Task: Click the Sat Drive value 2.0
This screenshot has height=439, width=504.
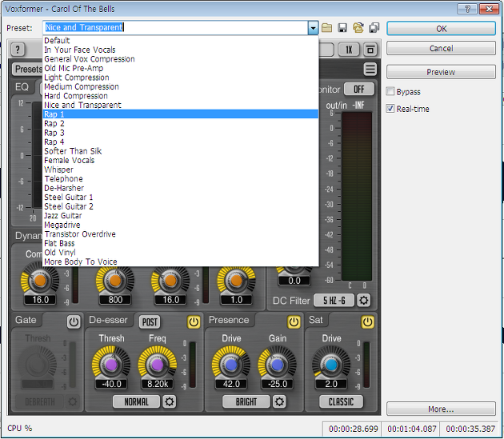Action: point(331,384)
